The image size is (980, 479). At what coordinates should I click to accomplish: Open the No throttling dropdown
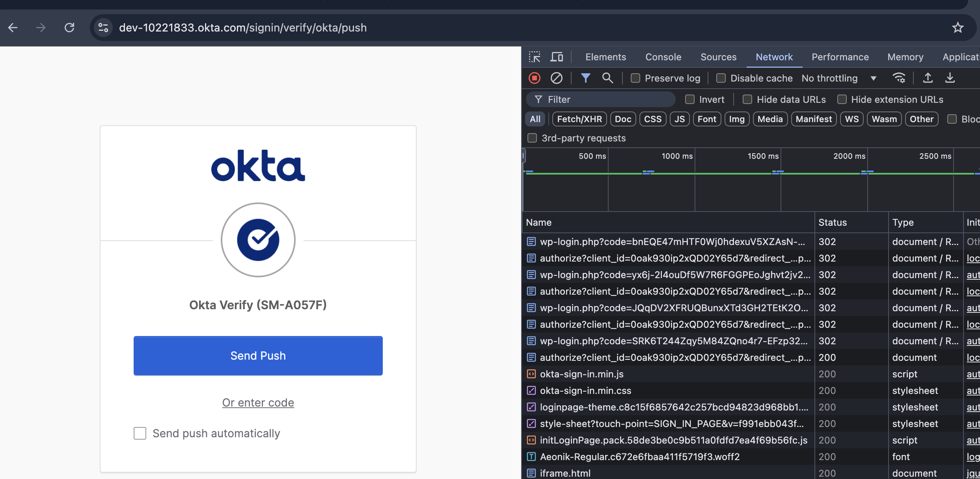pyautogui.click(x=839, y=78)
